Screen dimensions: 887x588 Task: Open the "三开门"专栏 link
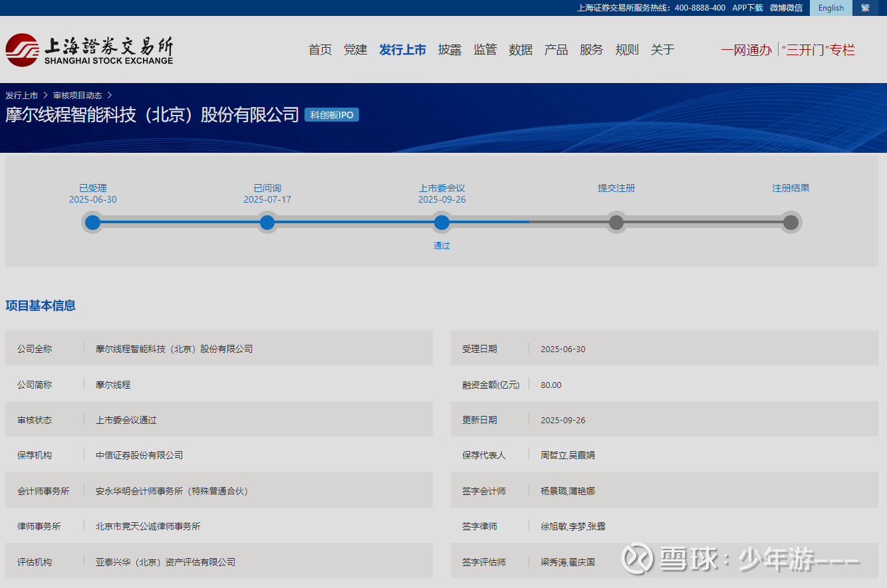point(818,50)
